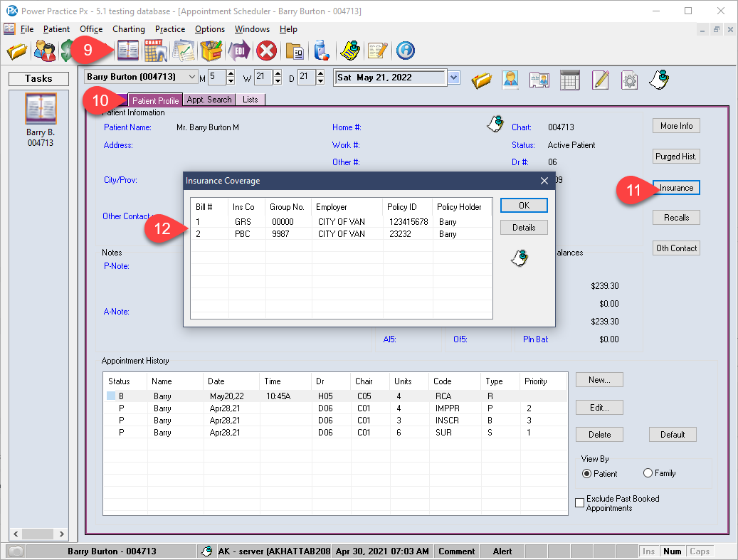This screenshot has width=738, height=560.
Task: Click the Default button
Action: [673, 435]
